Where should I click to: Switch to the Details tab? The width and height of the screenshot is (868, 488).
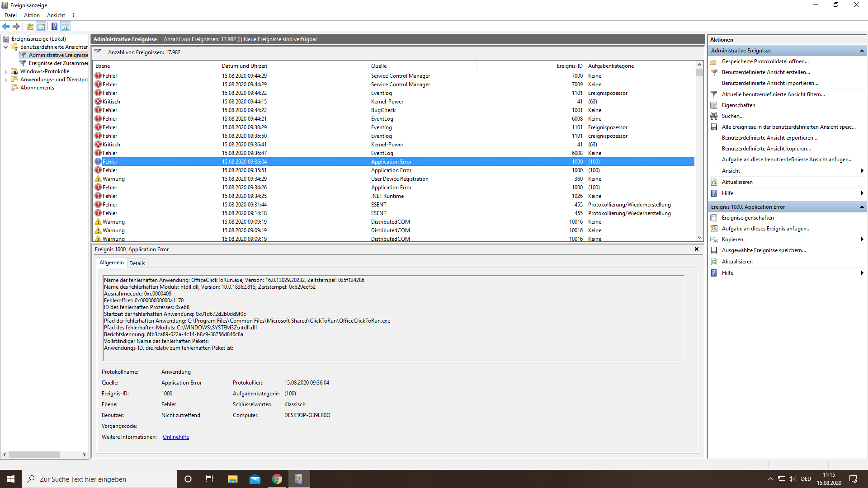[137, 263]
